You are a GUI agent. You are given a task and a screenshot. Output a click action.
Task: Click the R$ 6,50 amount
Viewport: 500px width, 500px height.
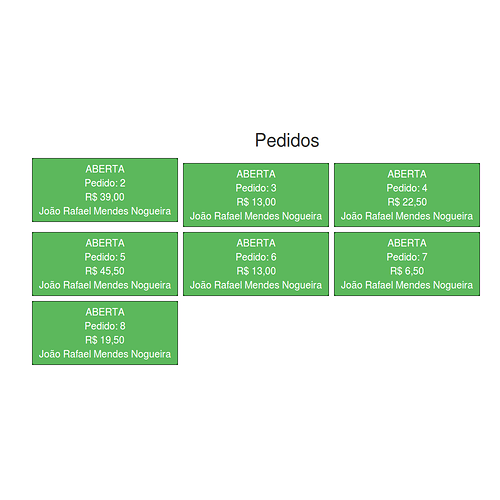pos(407,271)
